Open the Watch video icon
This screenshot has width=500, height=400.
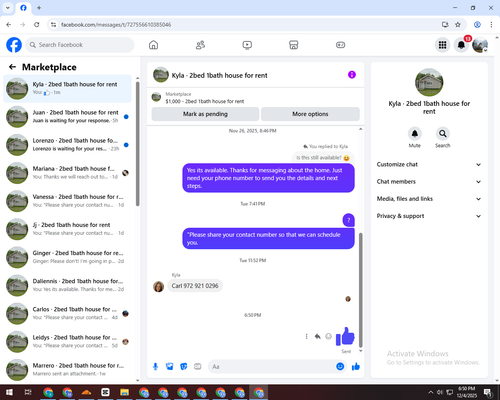[247, 45]
